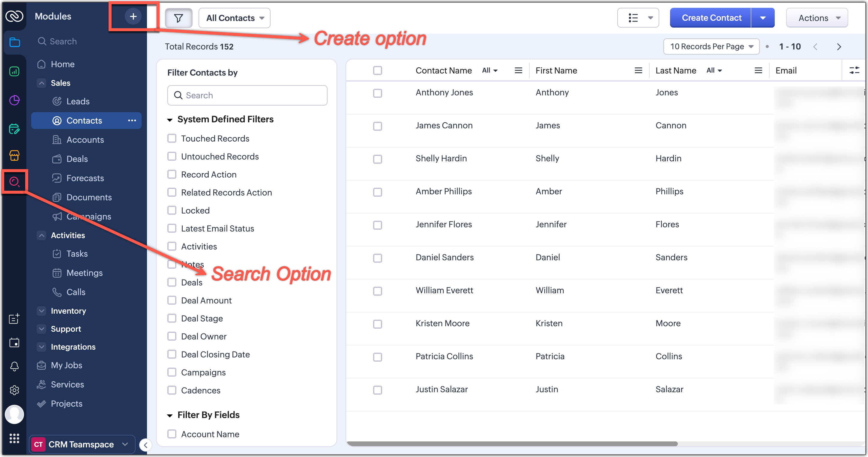Screen dimensions: 868x457
Task: Click the filter funnel icon
Action: [178, 18]
